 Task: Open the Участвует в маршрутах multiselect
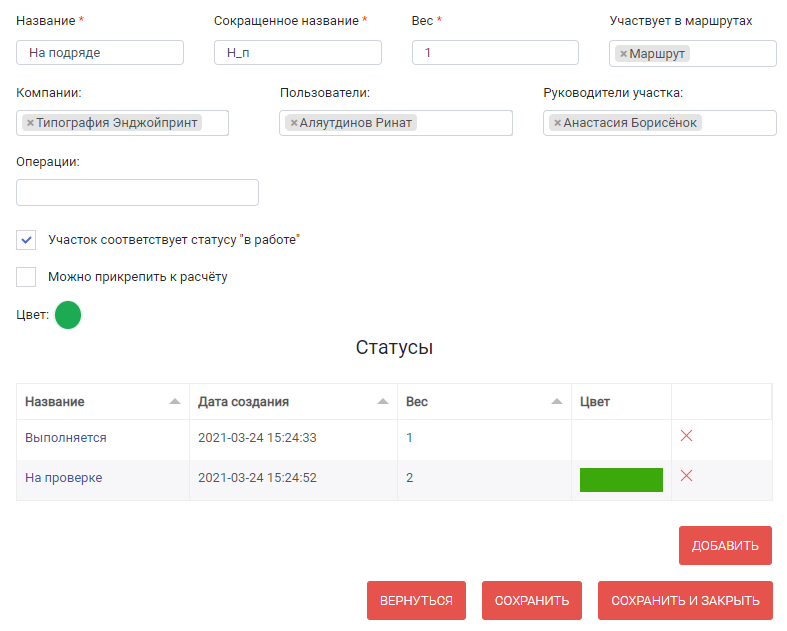pyautogui.click(x=693, y=54)
